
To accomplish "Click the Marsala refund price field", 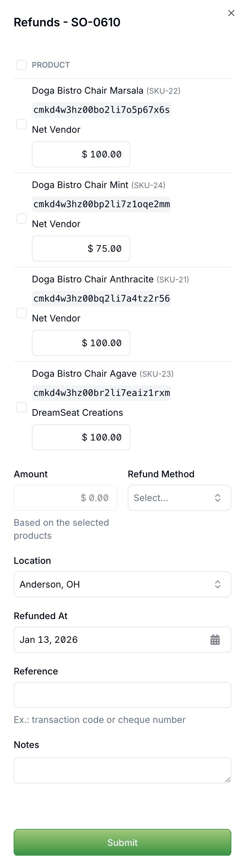I will [81, 154].
